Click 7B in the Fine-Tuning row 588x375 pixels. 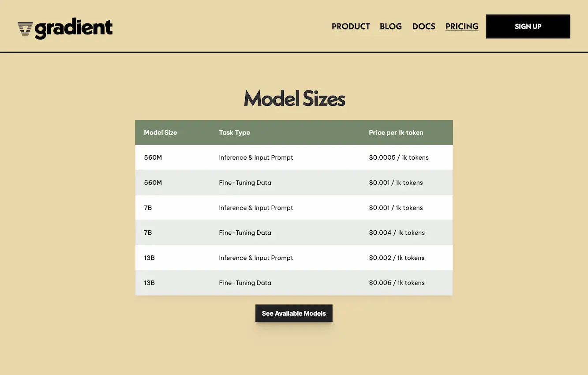(148, 232)
